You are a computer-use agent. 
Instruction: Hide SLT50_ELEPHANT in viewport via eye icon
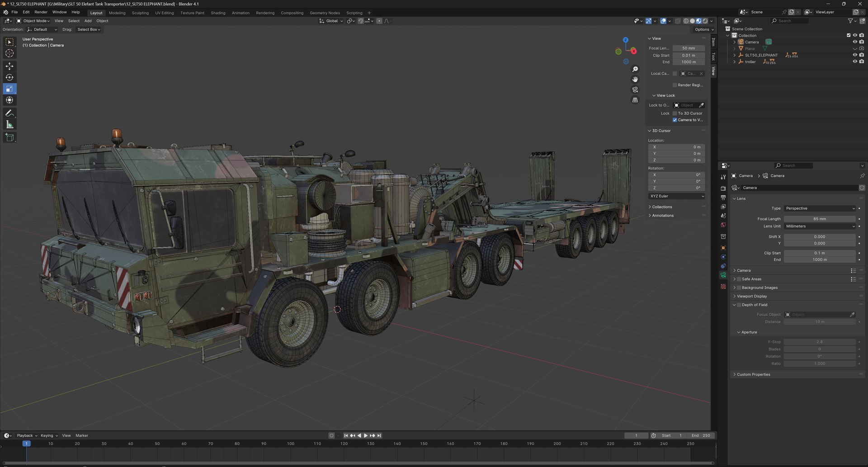coord(855,55)
